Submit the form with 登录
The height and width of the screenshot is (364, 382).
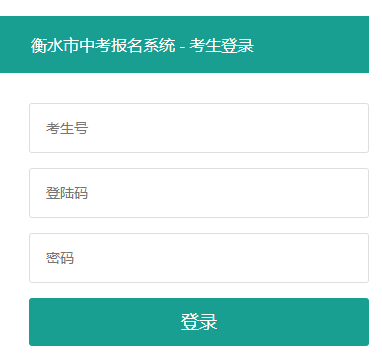coord(199,322)
